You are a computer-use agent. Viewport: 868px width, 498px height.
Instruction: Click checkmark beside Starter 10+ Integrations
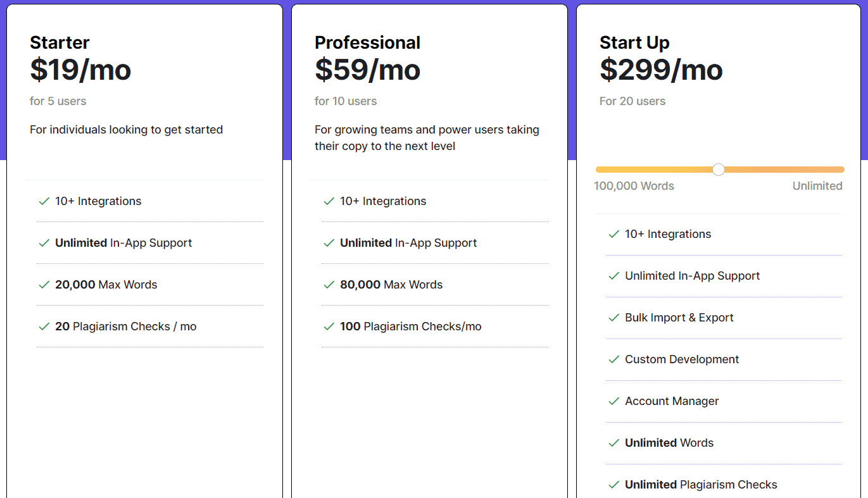pos(44,201)
